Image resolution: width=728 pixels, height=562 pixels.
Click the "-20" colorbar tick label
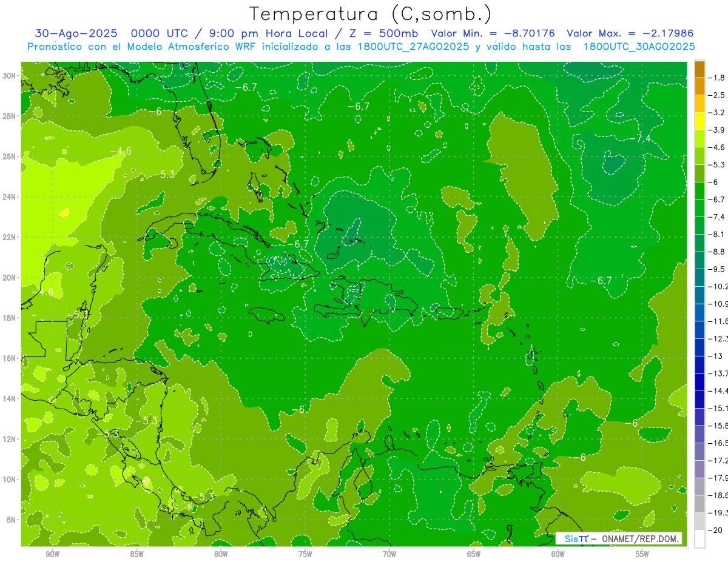tap(716, 530)
